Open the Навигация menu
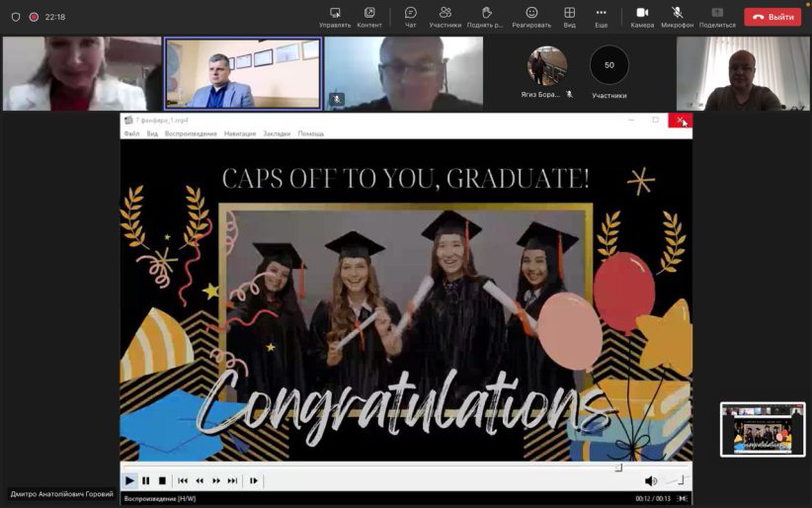Screen dimensions: 812x508 tap(239, 133)
